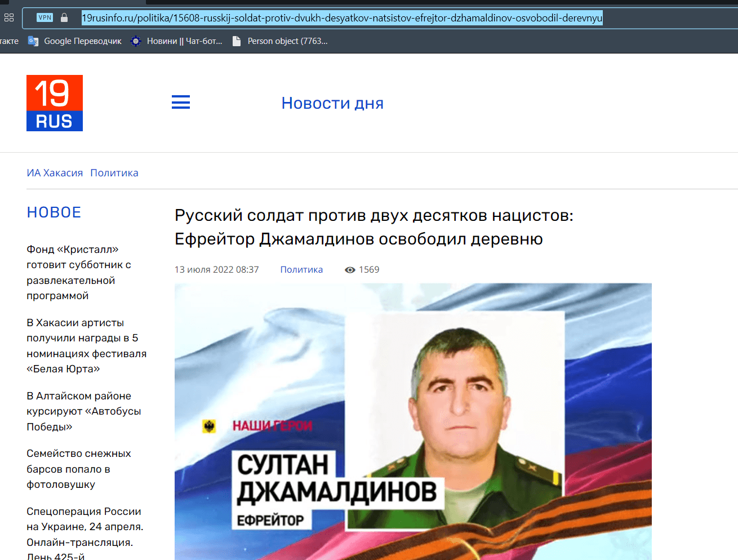Open the hamburger navigation menu
The width and height of the screenshot is (738, 560).
pos(181,102)
